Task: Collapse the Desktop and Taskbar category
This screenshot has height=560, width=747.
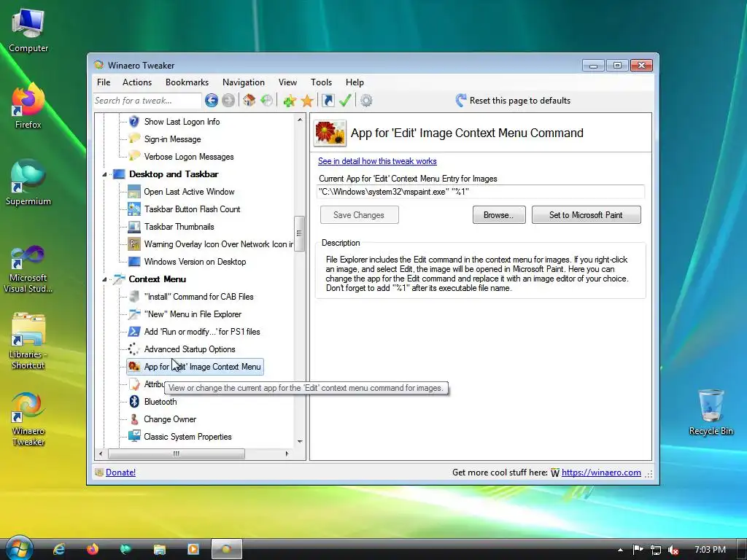Action: (104, 174)
